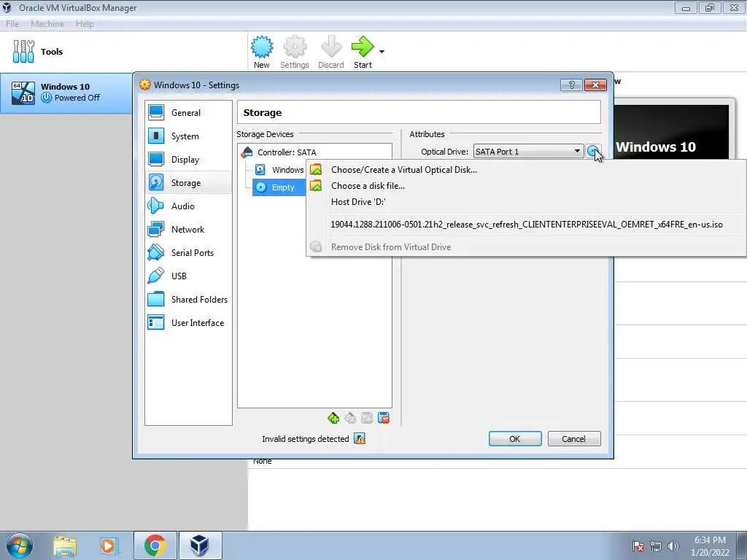Viewport: 747px width, 560px height.
Task: Click the volume tray icon
Action: coord(673,546)
